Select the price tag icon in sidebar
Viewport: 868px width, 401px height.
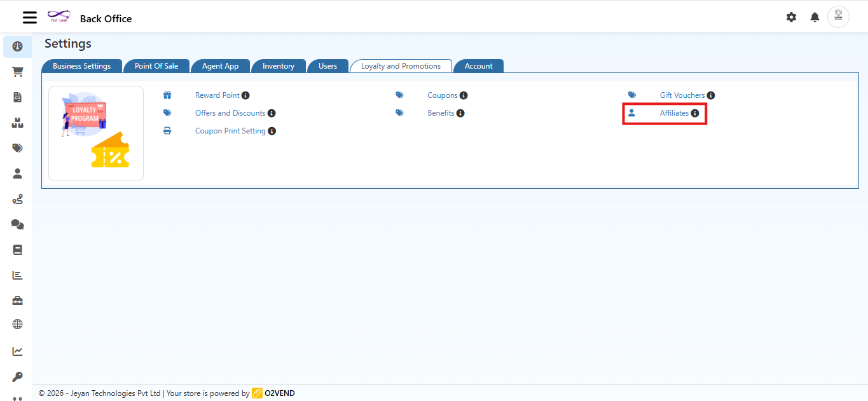[x=17, y=148]
